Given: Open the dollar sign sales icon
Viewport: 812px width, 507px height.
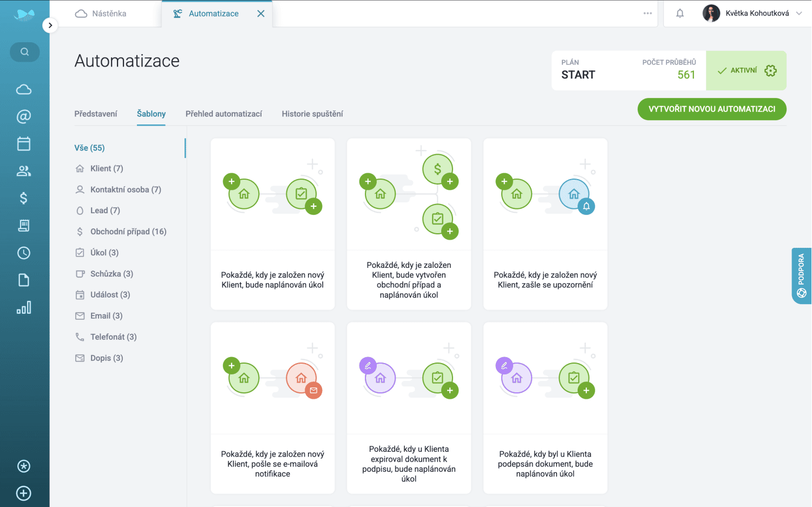Looking at the screenshot, I should (24, 198).
